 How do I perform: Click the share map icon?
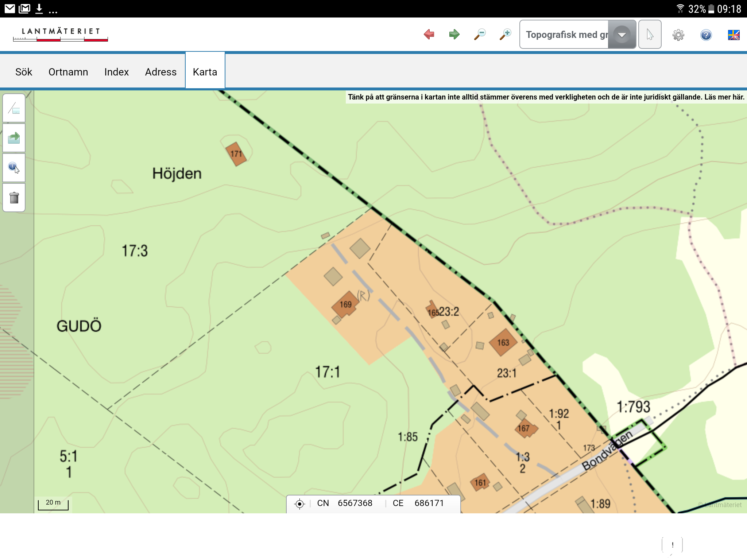pos(14,138)
